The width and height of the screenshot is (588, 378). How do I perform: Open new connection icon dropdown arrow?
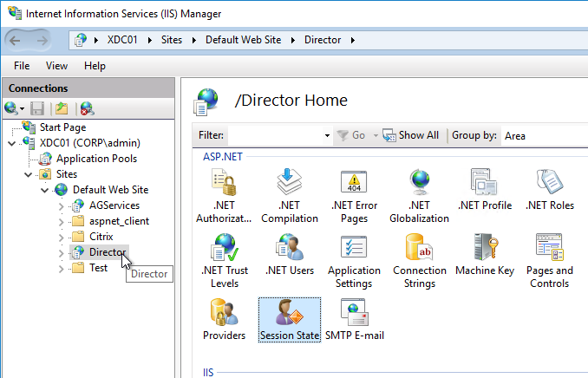tap(23, 109)
